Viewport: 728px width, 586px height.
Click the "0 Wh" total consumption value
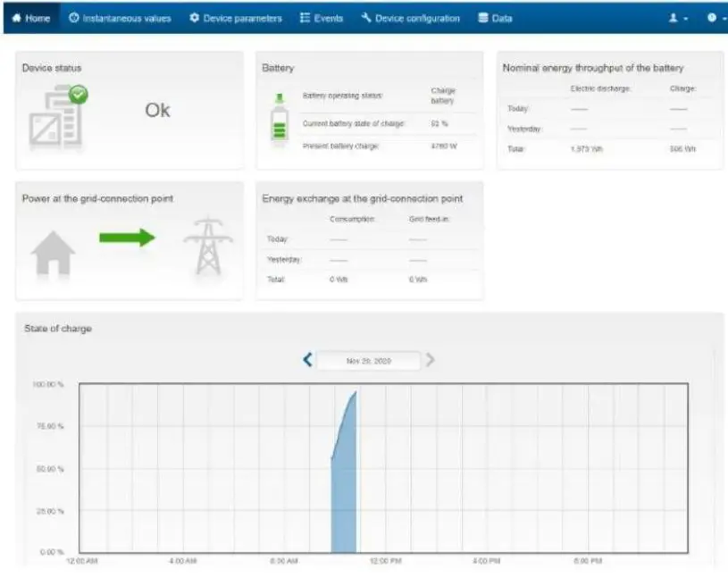(x=339, y=279)
